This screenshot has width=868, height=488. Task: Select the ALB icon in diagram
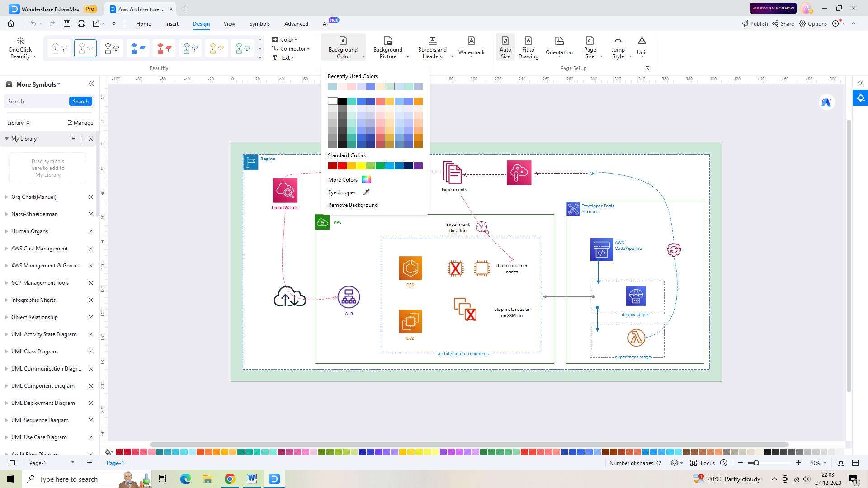point(349,297)
